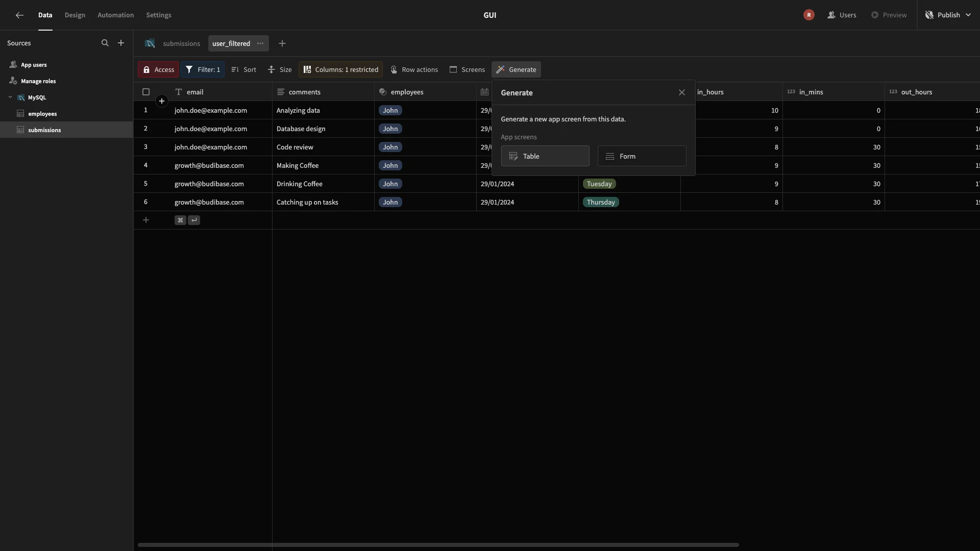Click the 'Database design' comment cell
The image size is (980, 551).
click(x=323, y=129)
